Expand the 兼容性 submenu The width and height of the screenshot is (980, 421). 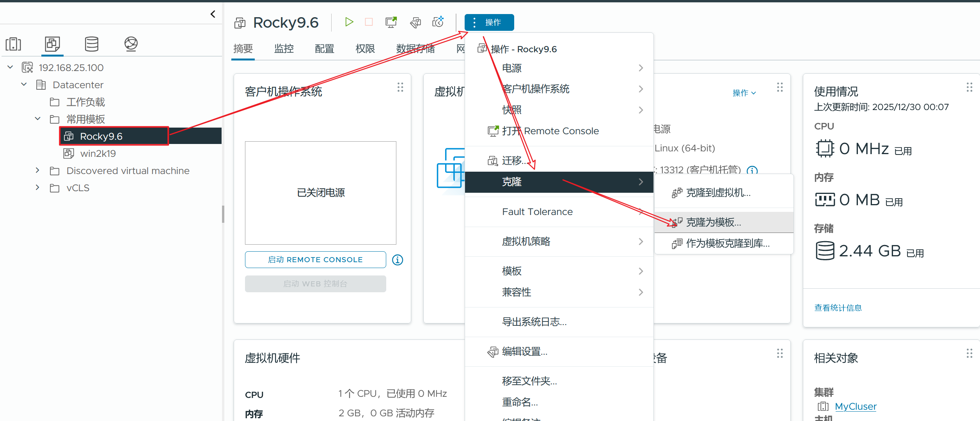pyautogui.click(x=559, y=292)
